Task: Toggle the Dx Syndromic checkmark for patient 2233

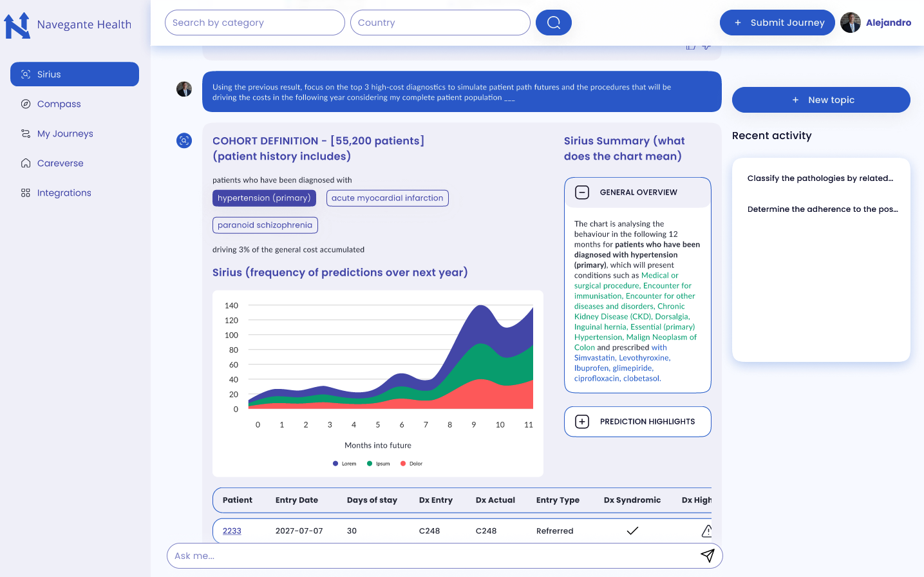Action: pos(632,531)
